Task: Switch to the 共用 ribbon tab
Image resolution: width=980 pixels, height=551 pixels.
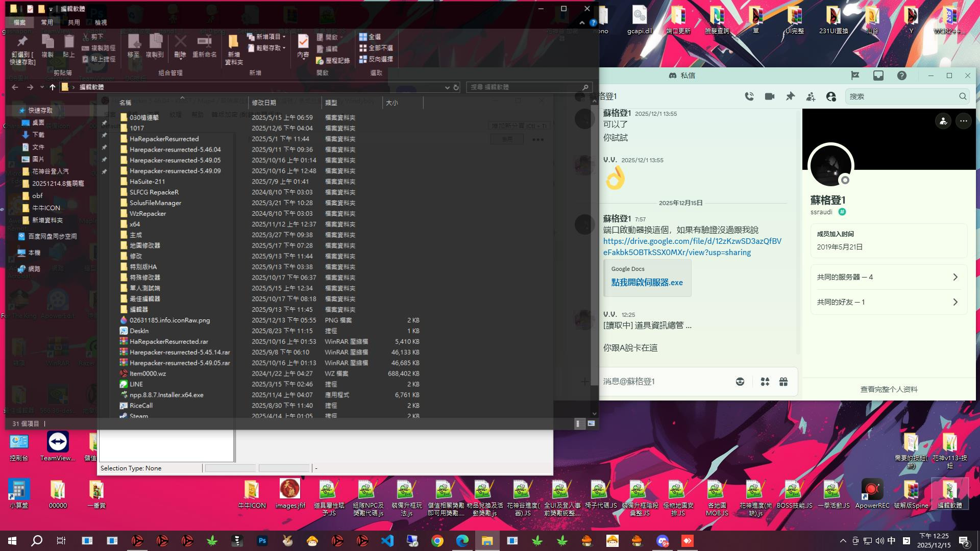Action: (x=74, y=22)
